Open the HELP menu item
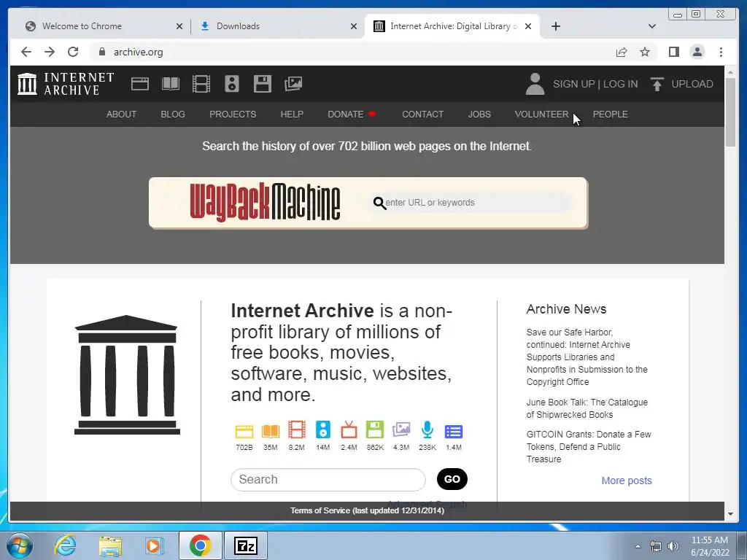This screenshot has width=747, height=560. coord(292,114)
